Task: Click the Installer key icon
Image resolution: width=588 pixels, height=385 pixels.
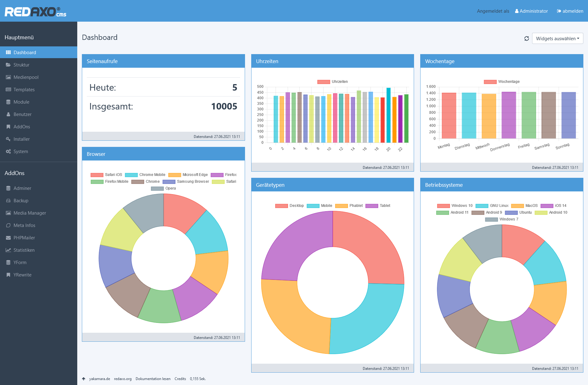Action: [8, 139]
